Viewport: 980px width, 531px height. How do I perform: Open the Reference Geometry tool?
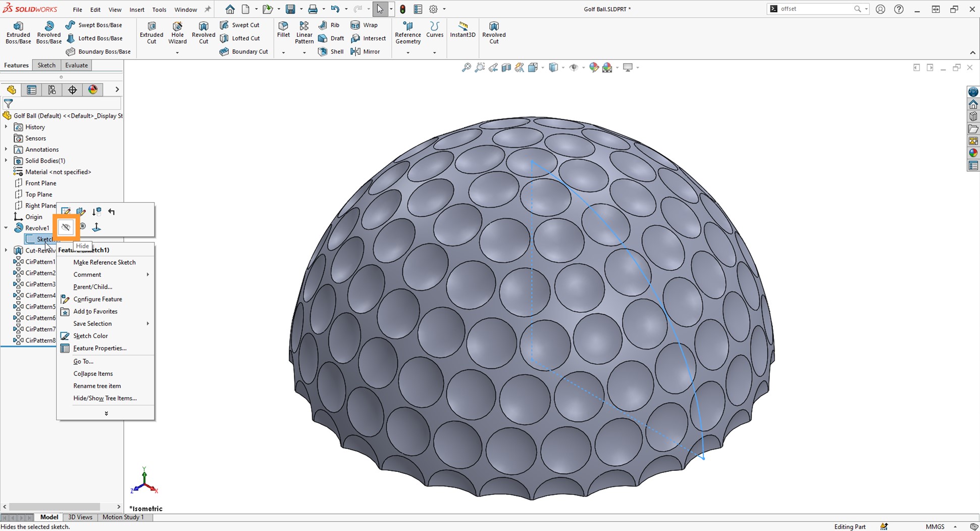pos(407,33)
